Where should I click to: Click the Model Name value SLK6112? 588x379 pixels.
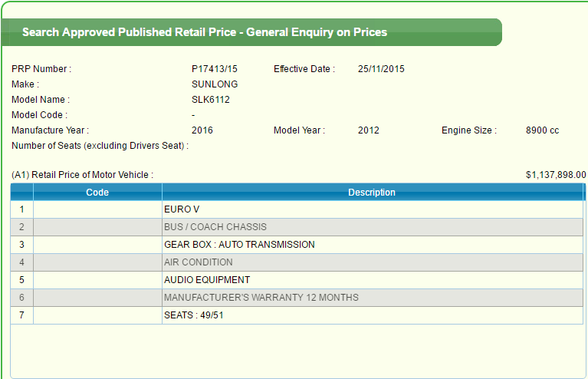211,100
